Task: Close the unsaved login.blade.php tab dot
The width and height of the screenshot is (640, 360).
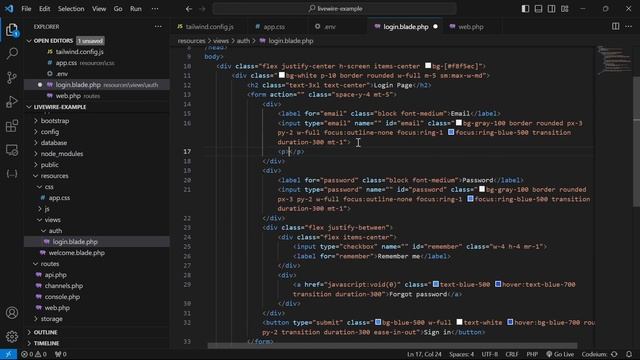Action: 435,27
